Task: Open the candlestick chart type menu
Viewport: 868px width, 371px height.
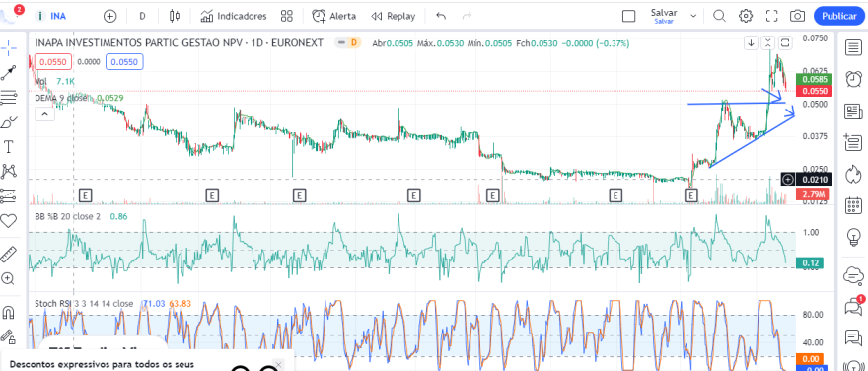Action: point(175,16)
